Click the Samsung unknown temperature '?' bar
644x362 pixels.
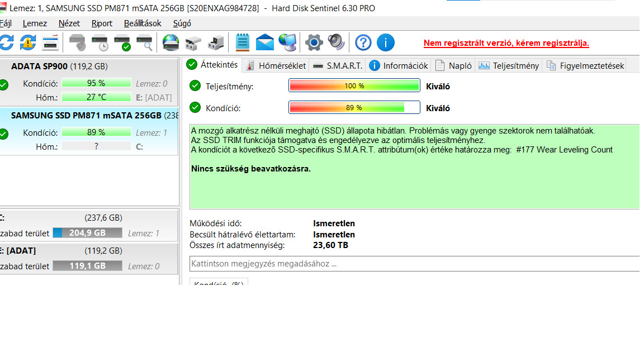point(96,146)
